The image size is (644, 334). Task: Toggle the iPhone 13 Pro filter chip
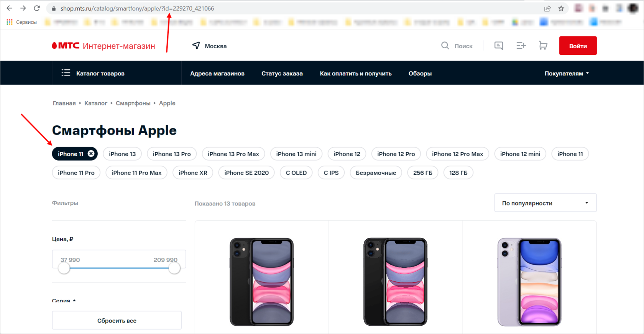coord(172,154)
